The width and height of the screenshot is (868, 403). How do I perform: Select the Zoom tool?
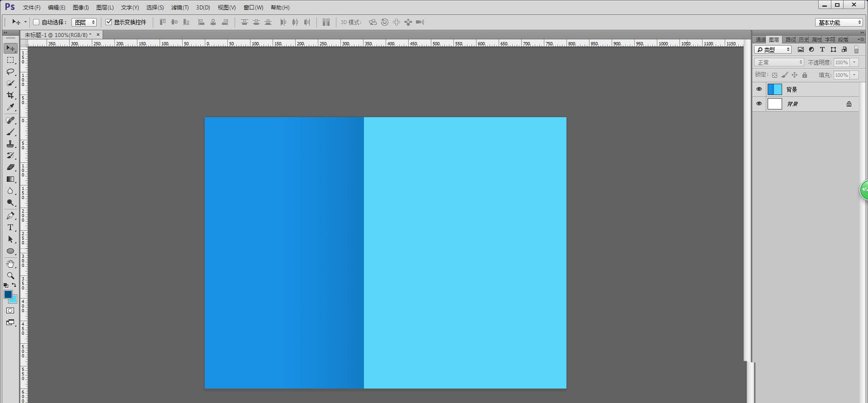pyautogui.click(x=10, y=275)
